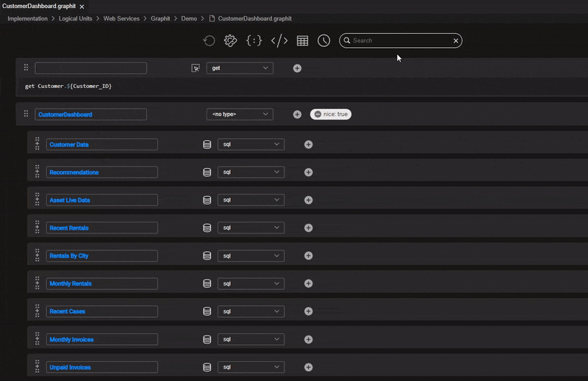This screenshot has width=588, height=381.
Task: Open the '<no type>' dropdown
Action: tap(240, 115)
